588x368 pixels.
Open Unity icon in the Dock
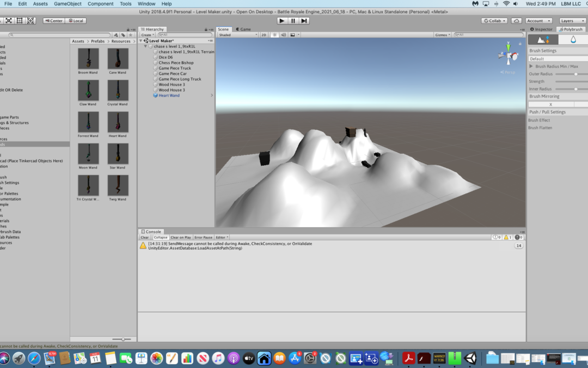click(470, 358)
